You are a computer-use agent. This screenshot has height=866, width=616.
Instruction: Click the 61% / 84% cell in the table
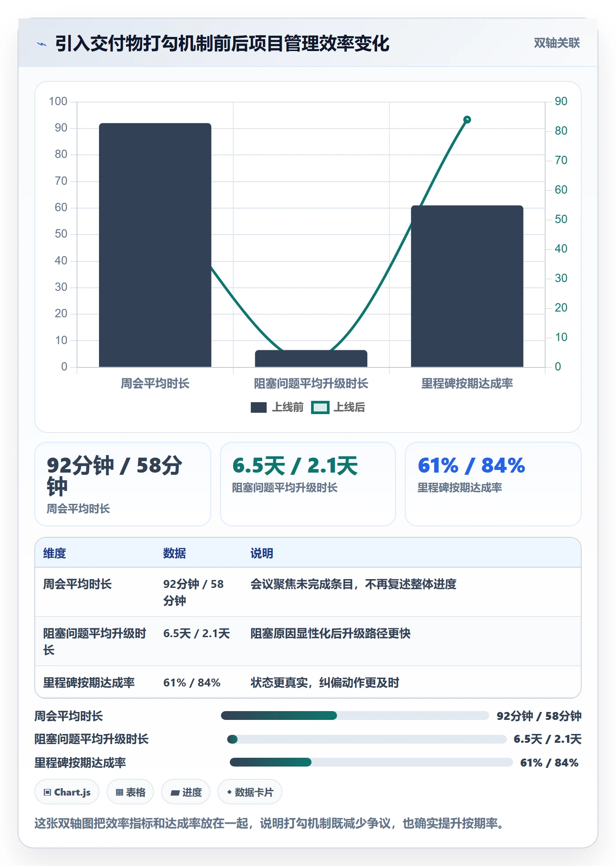[x=192, y=683]
